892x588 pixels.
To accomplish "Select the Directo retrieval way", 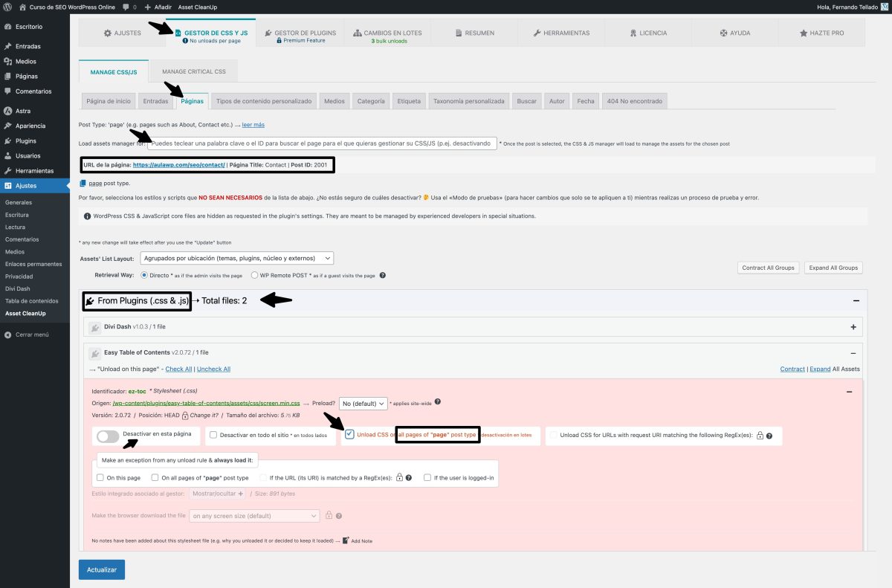I will (x=144, y=275).
